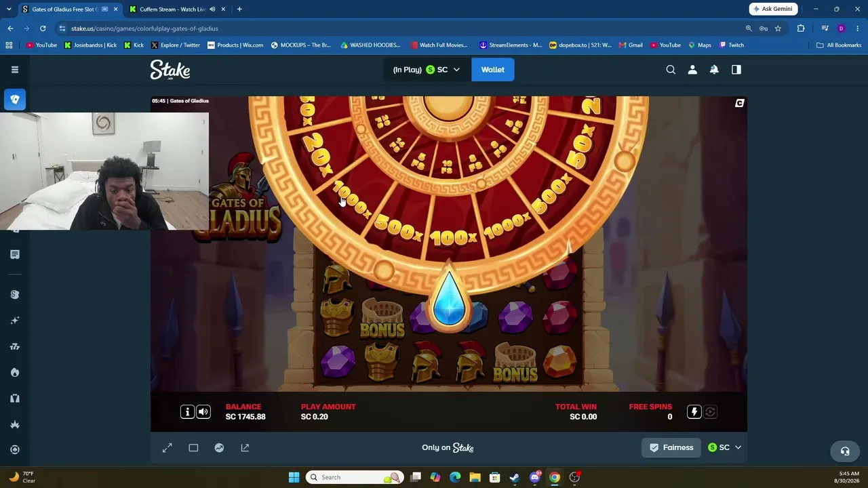868x488 pixels.
Task: Open the Chrome apps grid
Action: (x=9, y=45)
